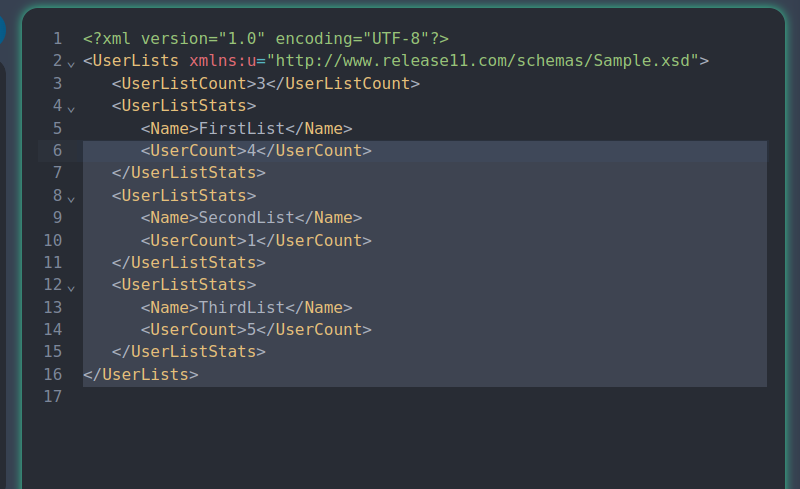
Task: Click the ThirdList name text
Action: [241, 308]
